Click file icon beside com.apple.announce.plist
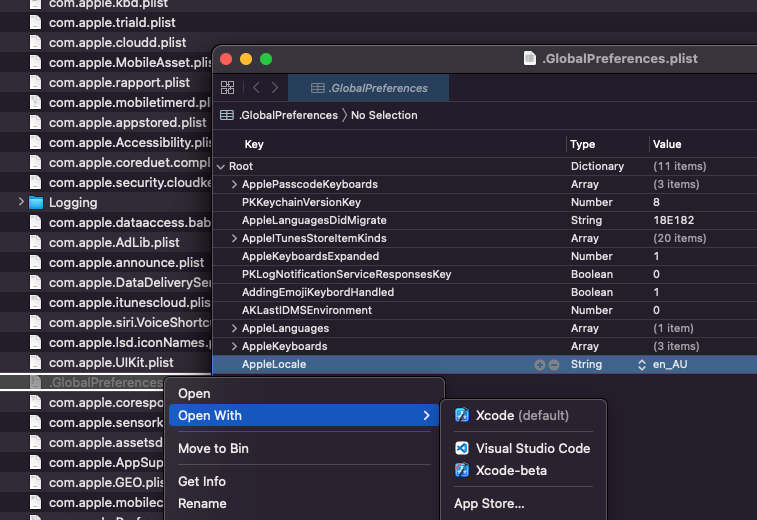The height and width of the screenshot is (520, 757). [35, 263]
